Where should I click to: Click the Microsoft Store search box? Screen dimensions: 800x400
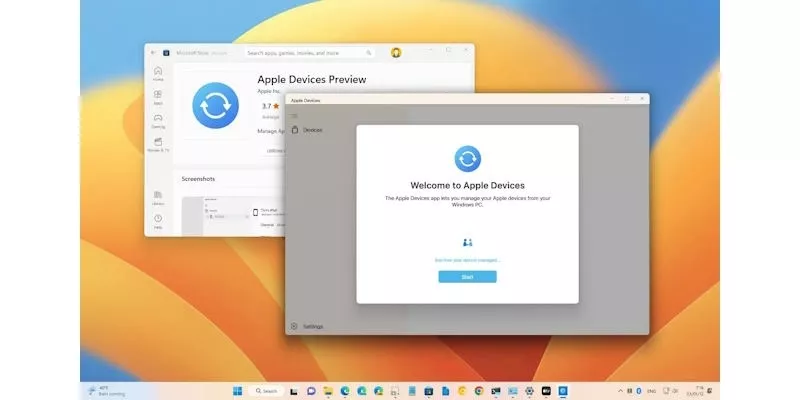(x=309, y=53)
